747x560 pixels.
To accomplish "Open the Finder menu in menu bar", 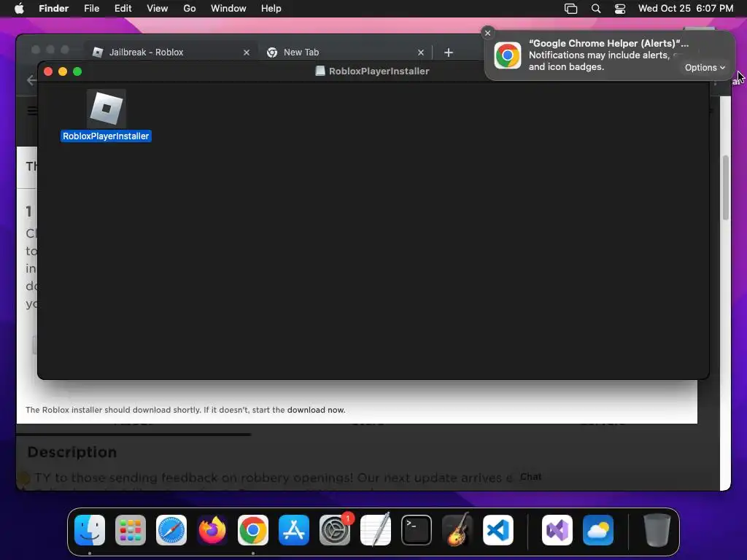I will coord(53,9).
